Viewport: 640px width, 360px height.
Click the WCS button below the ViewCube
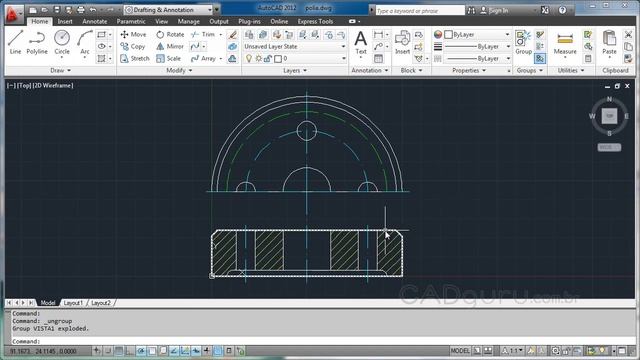click(x=609, y=147)
